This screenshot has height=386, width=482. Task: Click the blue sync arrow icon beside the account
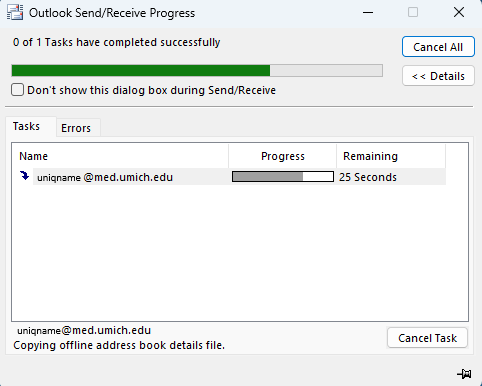pyautogui.click(x=24, y=176)
